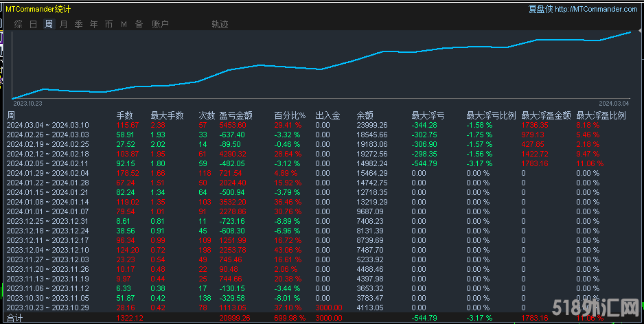This screenshot has width=644, height=324.
Task: Select the 2024.03.04 ~ 2024.03.10 week row
Action: pyautogui.click(x=48, y=125)
